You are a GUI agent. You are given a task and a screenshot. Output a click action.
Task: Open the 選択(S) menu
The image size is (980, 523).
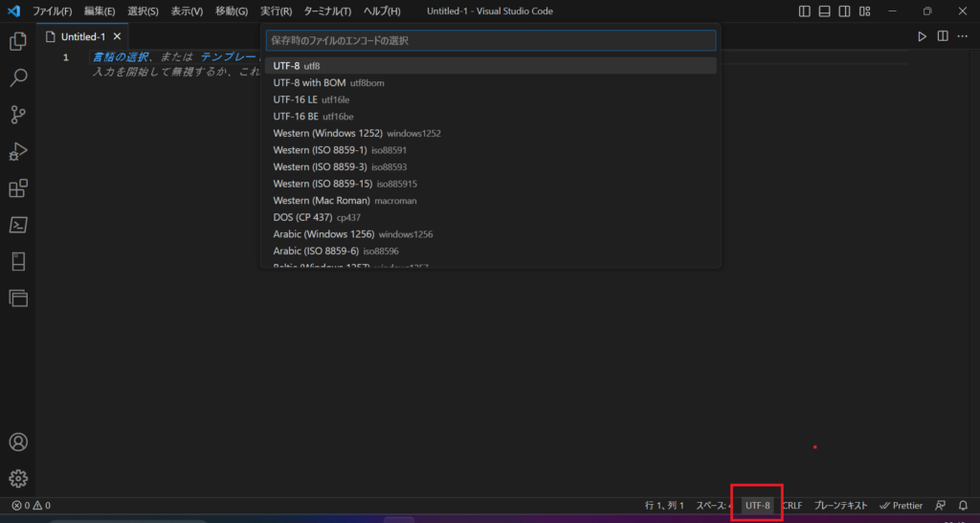point(144,11)
